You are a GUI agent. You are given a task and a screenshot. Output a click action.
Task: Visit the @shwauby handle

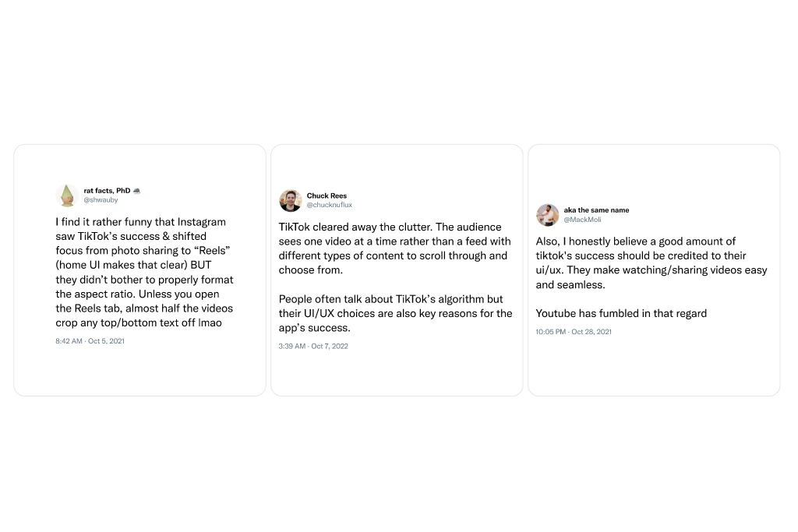101,200
